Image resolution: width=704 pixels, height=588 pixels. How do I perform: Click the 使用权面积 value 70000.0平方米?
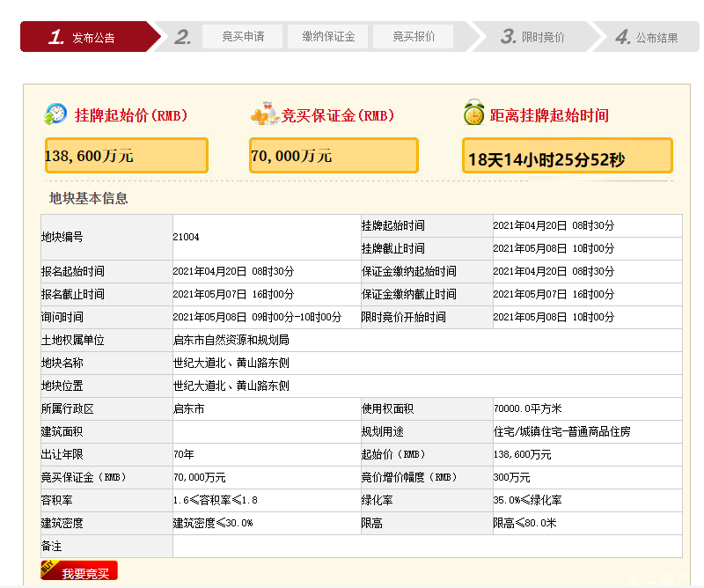tap(527, 408)
